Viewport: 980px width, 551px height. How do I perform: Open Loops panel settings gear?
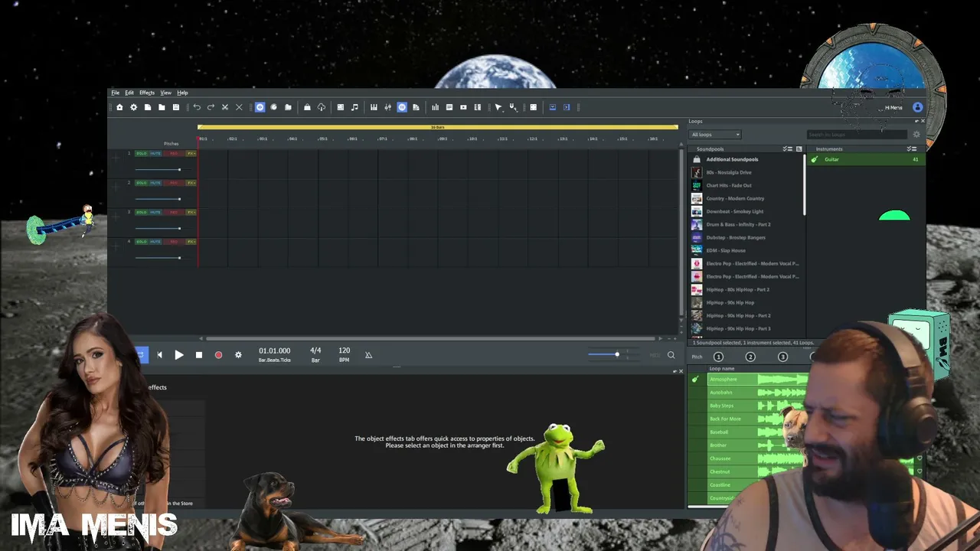(x=916, y=135)
